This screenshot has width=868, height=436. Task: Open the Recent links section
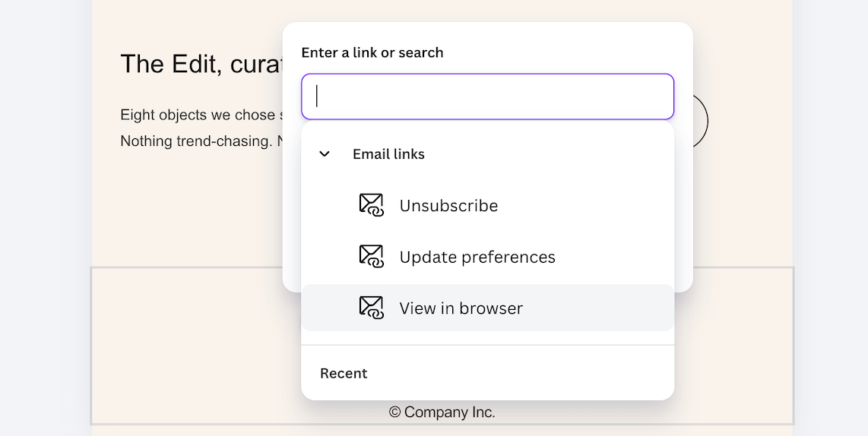tap(344, 374)
